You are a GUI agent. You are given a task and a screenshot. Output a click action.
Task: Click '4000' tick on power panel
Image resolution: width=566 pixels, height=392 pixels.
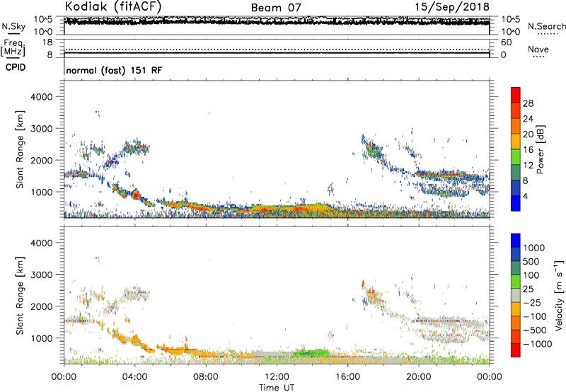coord(41,97)
